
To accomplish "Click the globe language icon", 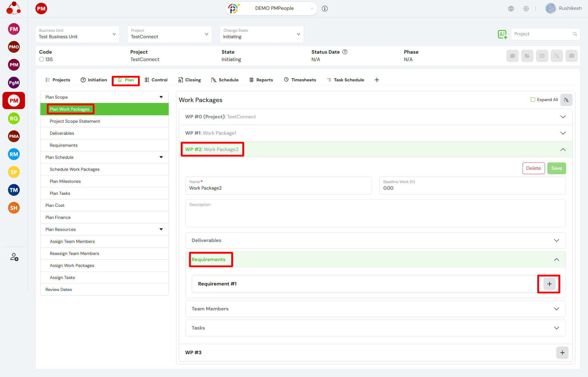I will coord(511,9).
